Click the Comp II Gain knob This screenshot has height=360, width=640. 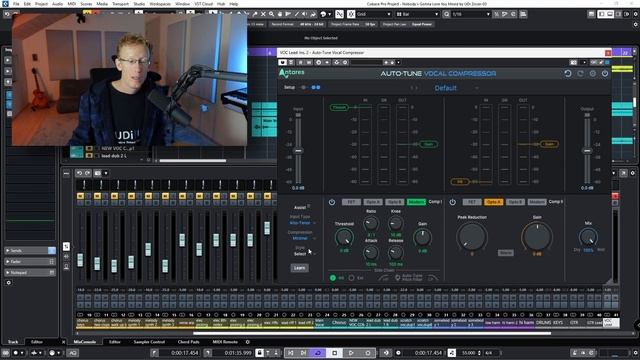click(537, 236)
